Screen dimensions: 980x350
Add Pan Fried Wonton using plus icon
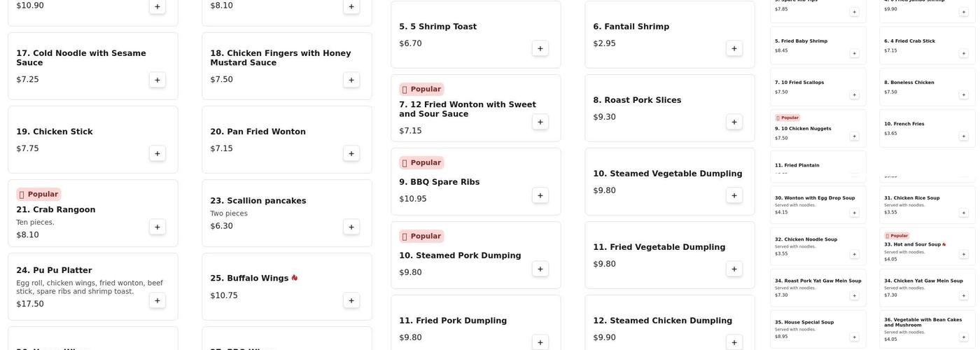coord(351,153)
